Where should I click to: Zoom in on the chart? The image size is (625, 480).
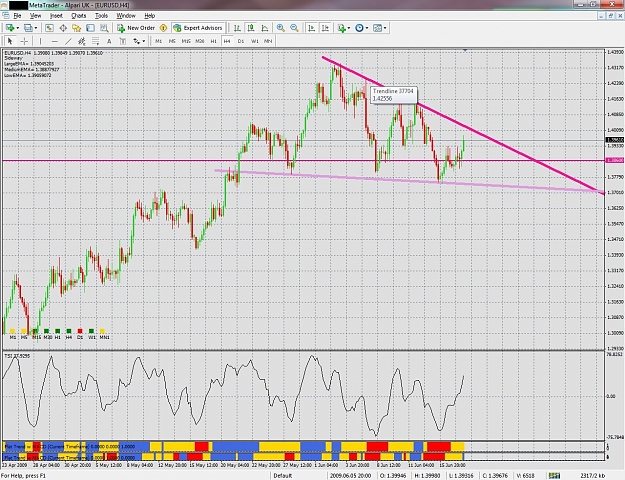[281, 28]
